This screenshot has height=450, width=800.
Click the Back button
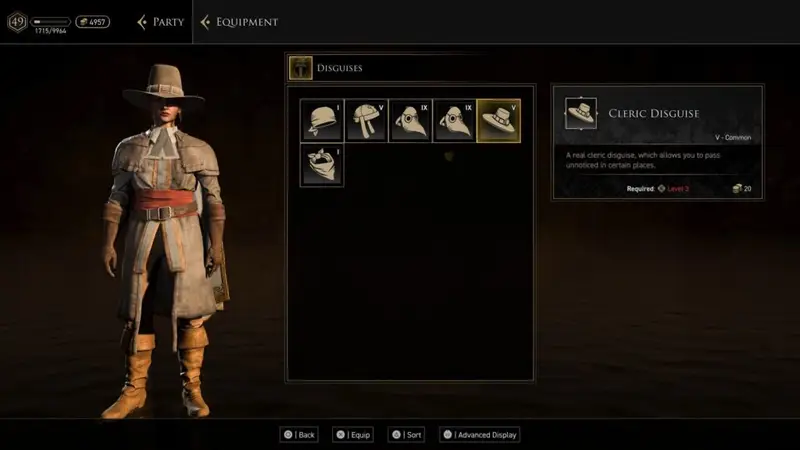(299, 435)
